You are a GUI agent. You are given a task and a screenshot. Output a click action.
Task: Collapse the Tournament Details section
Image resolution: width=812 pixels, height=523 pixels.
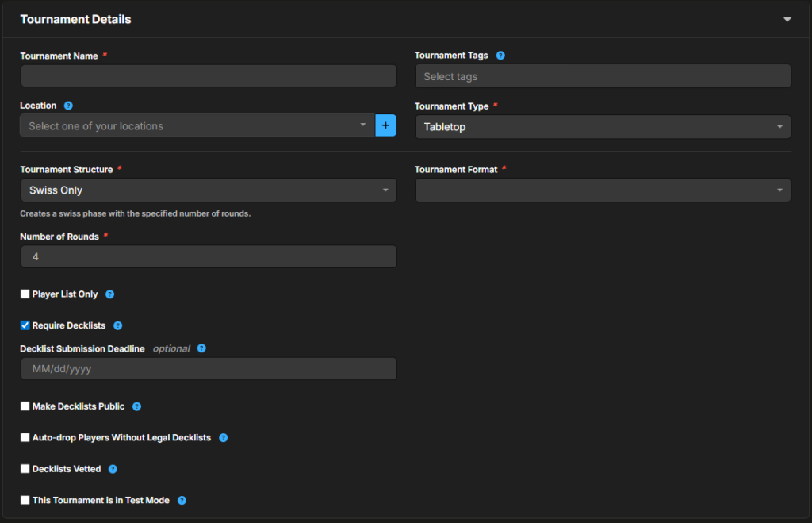pos(787,19)
